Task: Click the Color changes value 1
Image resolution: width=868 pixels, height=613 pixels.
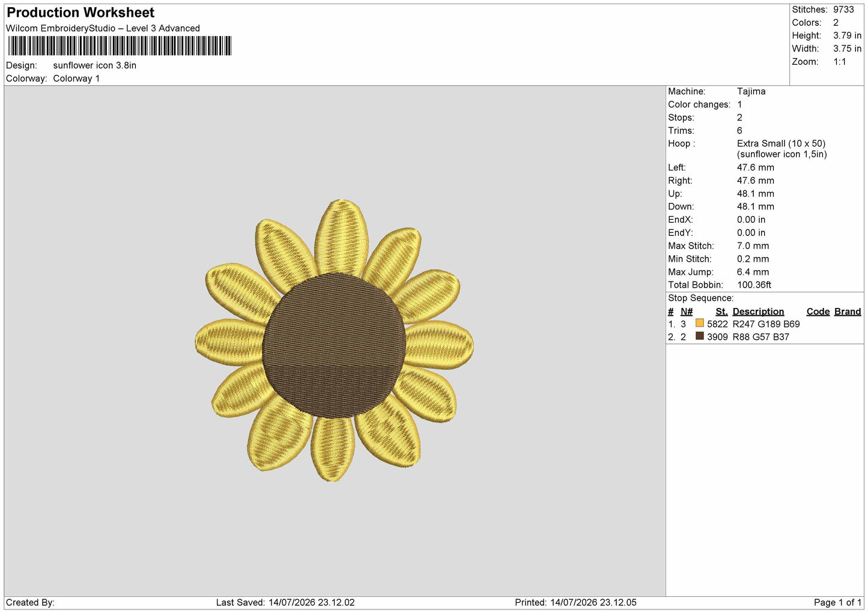Action: (740, 104)
